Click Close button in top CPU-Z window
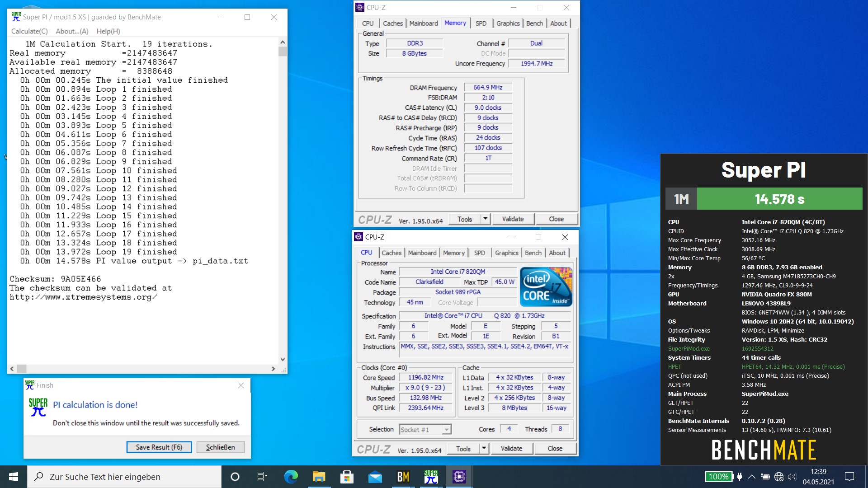This screenshot has width=868, height=488. 556,219
